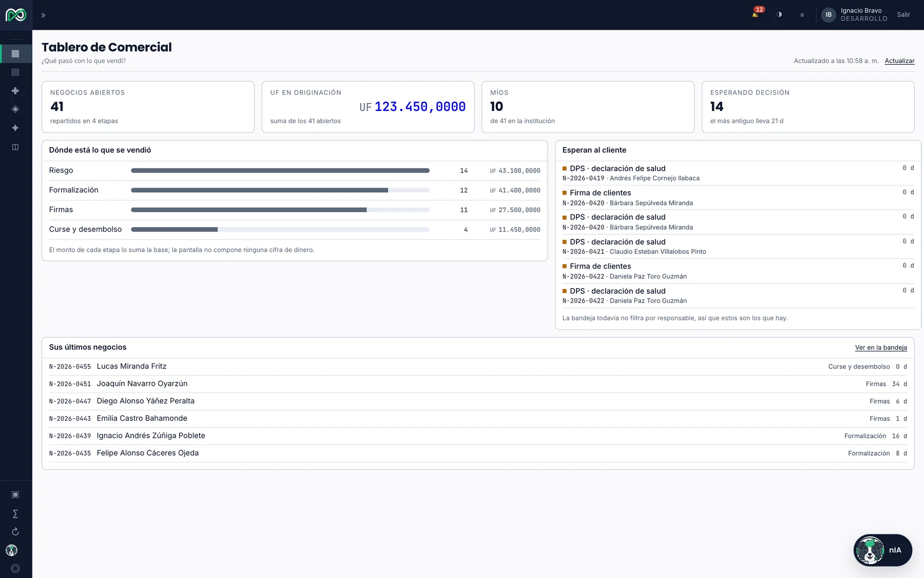Toggle the dark/light contrast theme icon

point(779,15)
